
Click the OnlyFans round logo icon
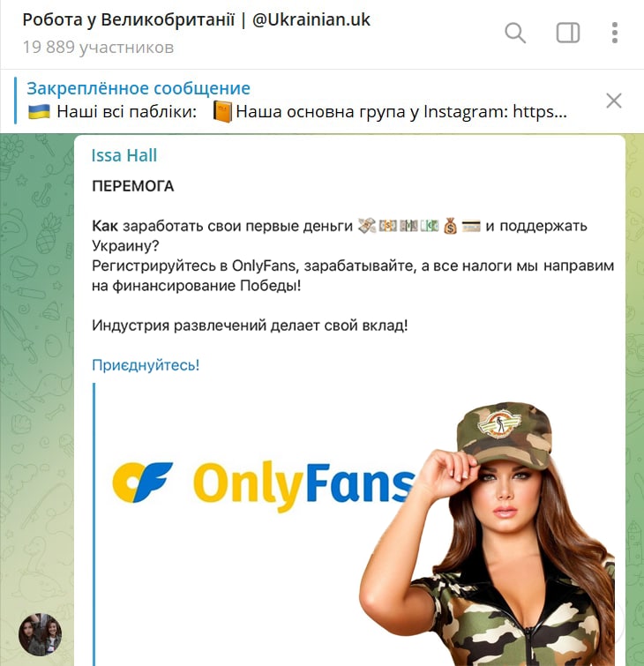[142, 483]
